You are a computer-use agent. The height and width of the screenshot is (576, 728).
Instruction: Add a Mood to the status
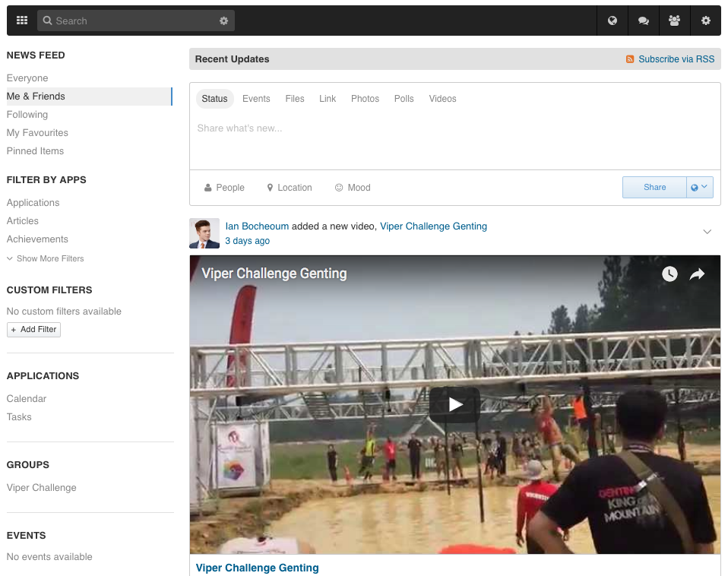coord(353,188)
